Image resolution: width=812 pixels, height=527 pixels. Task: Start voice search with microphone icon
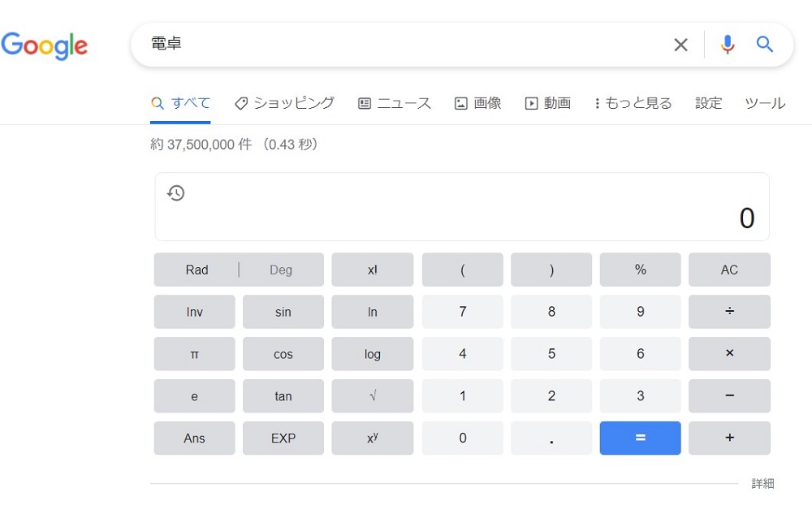click(728, 45)
